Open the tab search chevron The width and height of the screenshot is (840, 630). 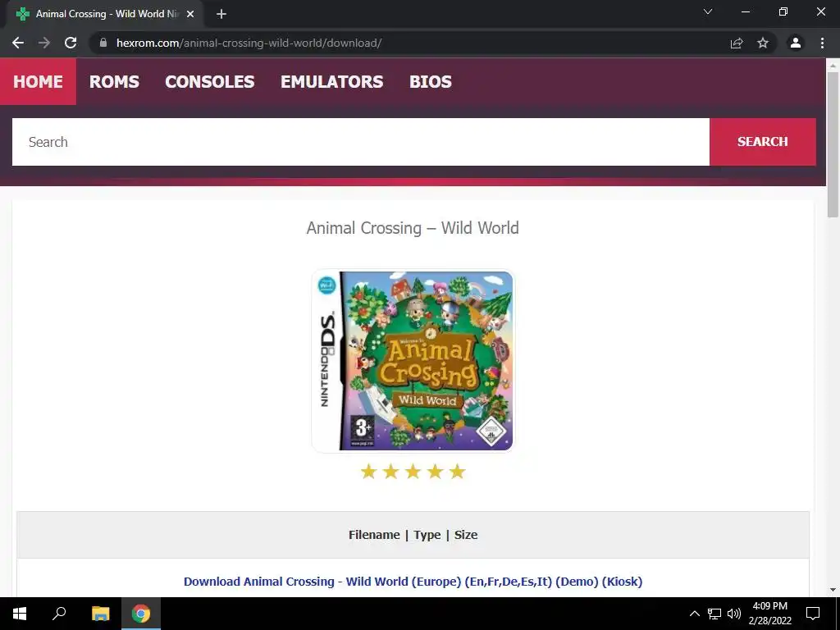click(x=708, y=11)
